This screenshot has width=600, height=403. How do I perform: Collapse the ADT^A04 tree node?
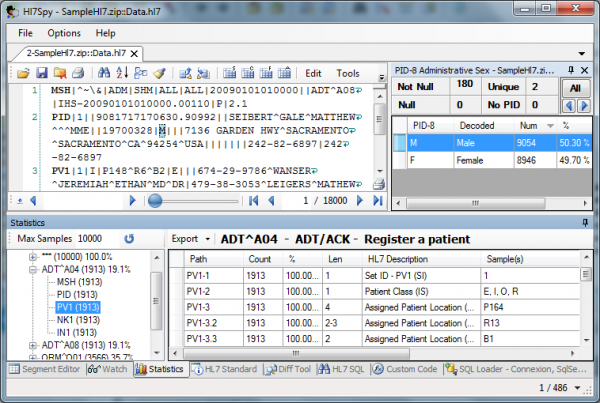tap(34, 269)
